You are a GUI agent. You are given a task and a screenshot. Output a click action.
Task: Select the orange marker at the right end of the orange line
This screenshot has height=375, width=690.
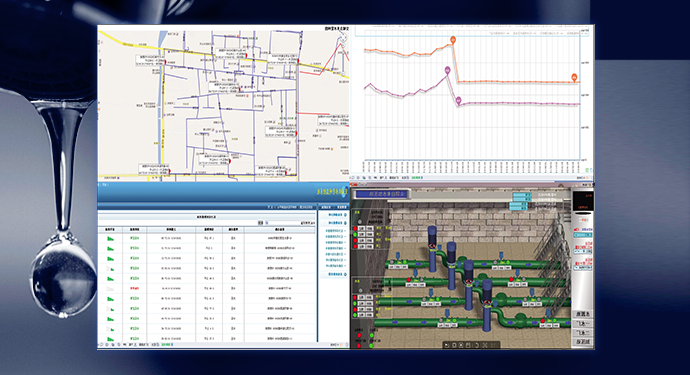point(574,77)
